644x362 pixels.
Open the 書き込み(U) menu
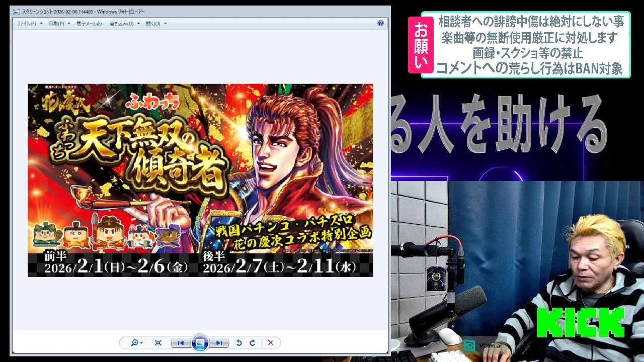point(124,24)
